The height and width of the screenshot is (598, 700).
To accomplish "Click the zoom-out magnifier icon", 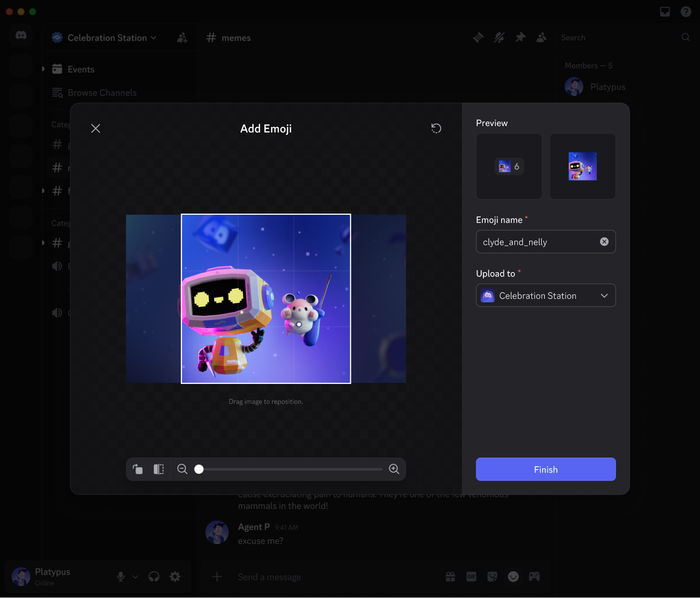I will [x=182, y=469].
